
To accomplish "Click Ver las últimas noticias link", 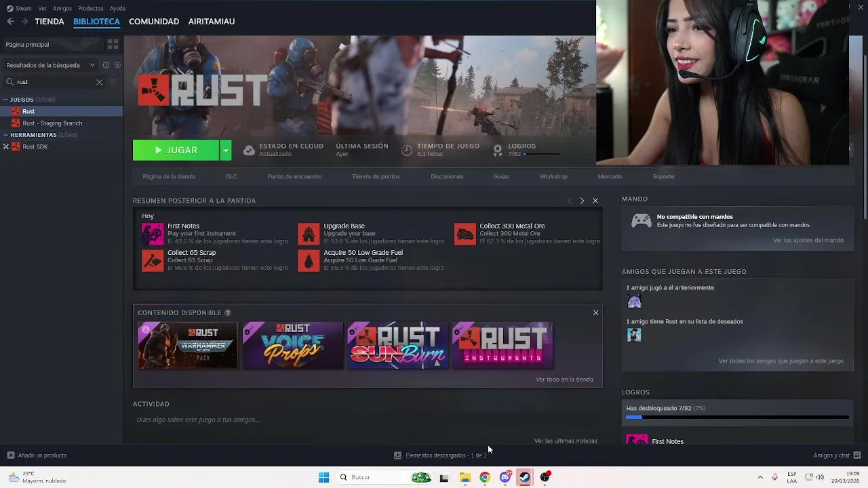I will tap(566, 441).
